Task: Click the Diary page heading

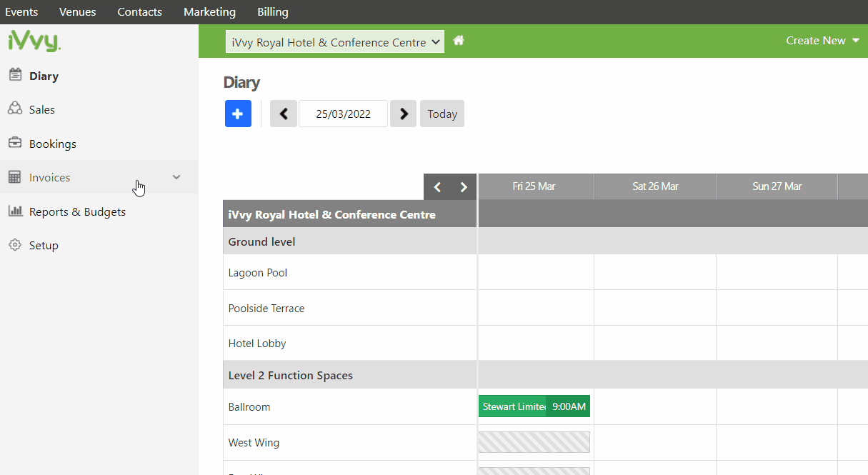Action: coord(241,82)
